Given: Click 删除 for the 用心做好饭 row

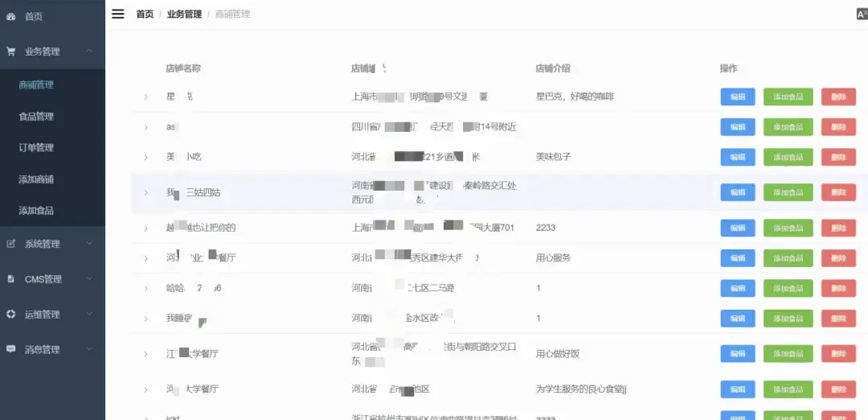Looking at the screenshot, I should tap(838, 353).
